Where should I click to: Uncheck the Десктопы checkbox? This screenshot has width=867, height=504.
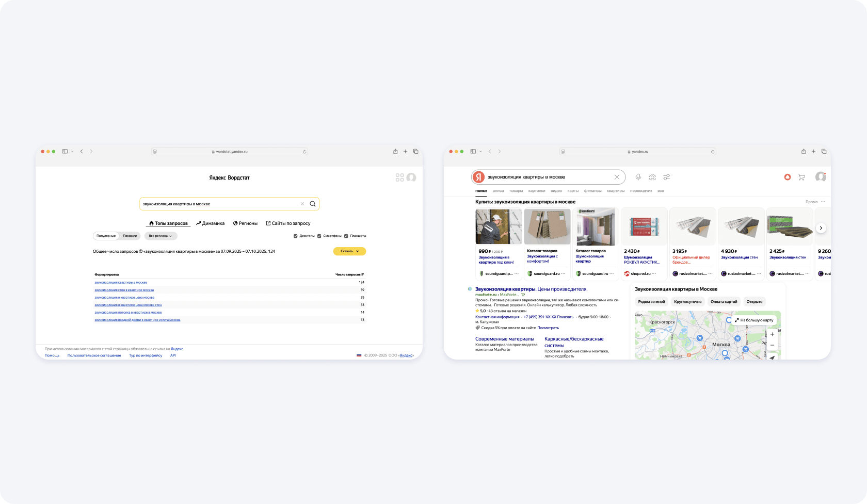click(296, 236)
